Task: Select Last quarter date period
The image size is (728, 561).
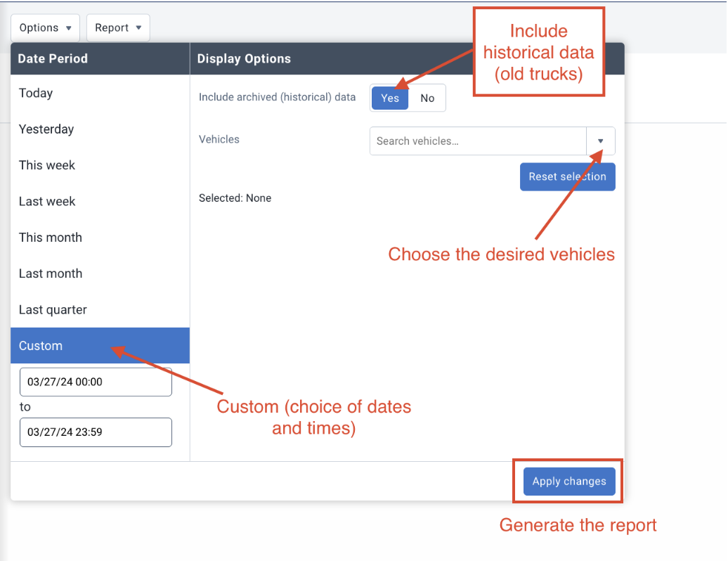Action: click(x=100, y=310)
